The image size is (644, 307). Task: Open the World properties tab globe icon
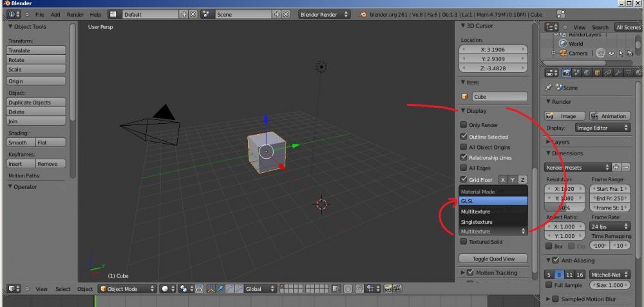pos(587,73)
